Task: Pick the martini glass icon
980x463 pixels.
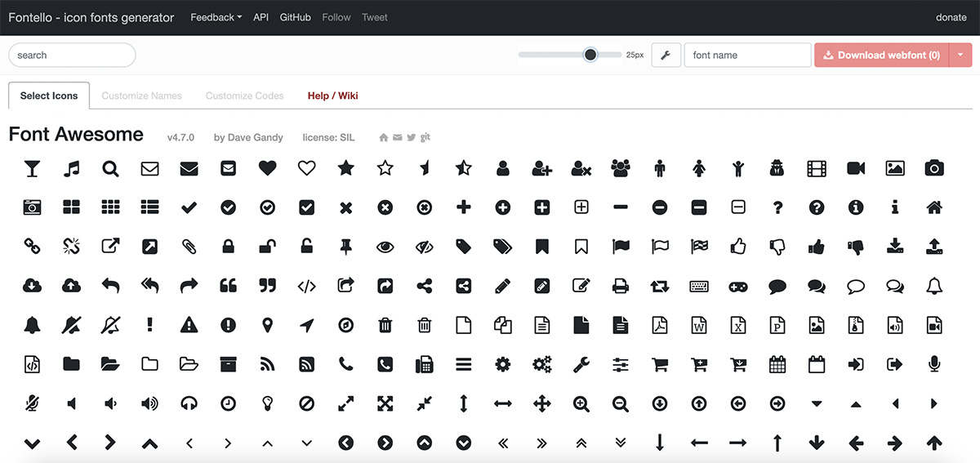Action: coord(32,168)
